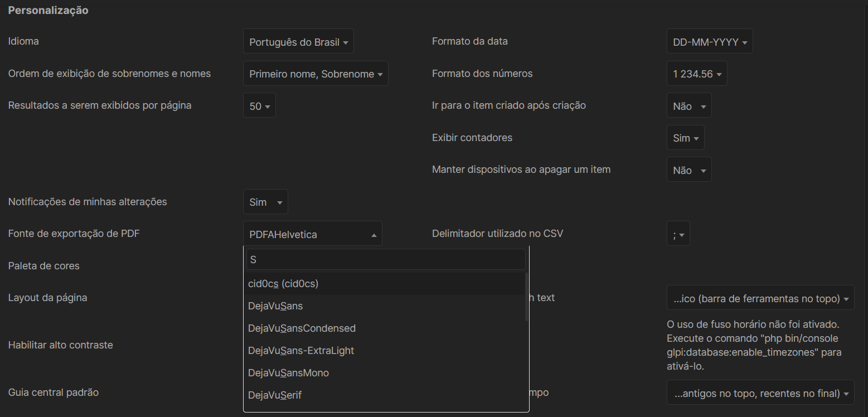Viewport: 868px width, 417px height.
Task: Open the timeline order dropdown near "Guia central padrão"
Action: (x=760, y=392)
